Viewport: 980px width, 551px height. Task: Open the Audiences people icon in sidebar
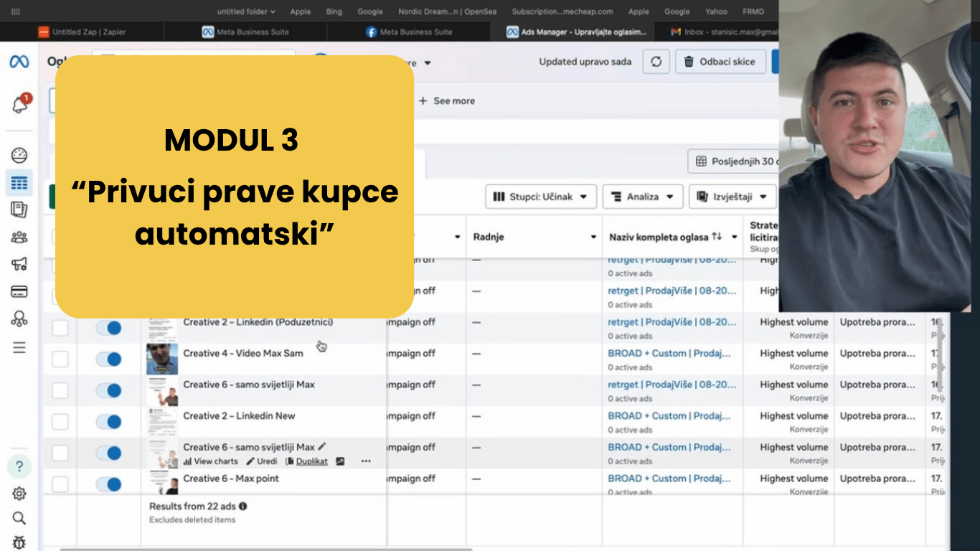coord(19,237)
